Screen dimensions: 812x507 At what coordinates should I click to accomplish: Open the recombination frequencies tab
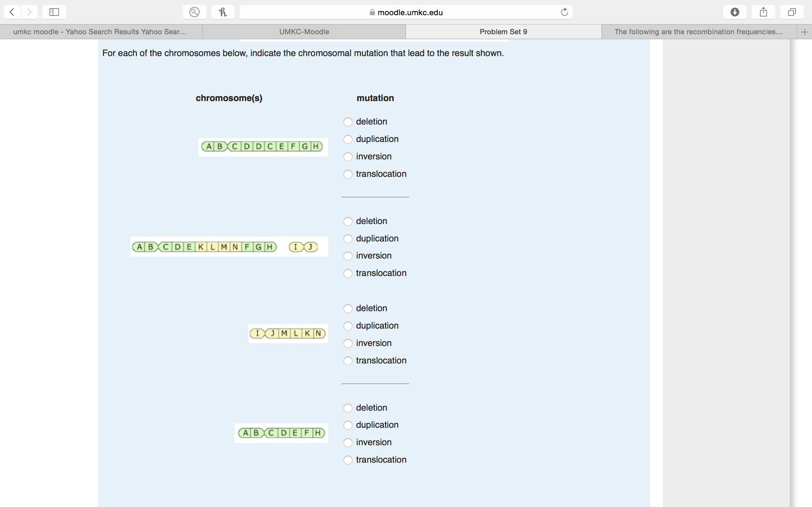tap(698, 32)
